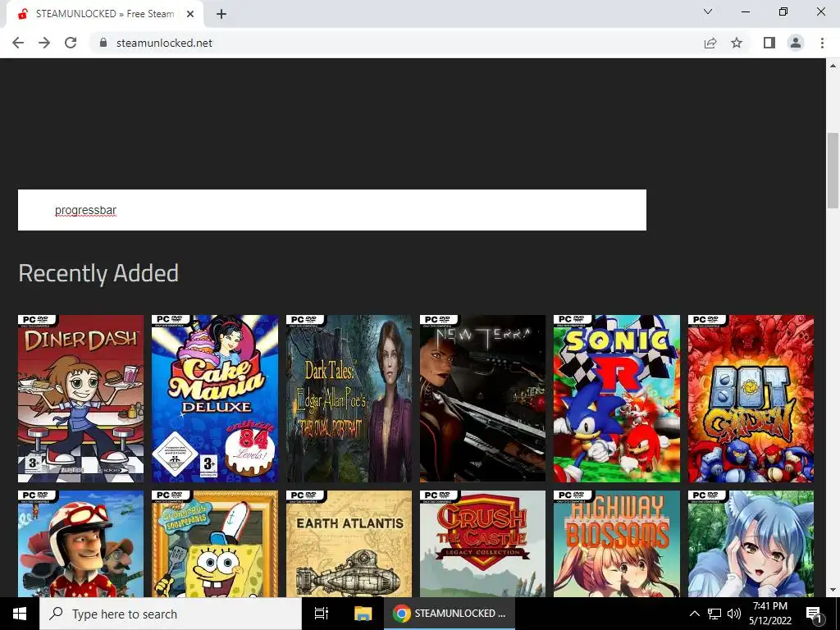Open the 7:41 PM clock and calendar
Screen dimensions: 840x630
pyautogui.click(x=769, y=614)
